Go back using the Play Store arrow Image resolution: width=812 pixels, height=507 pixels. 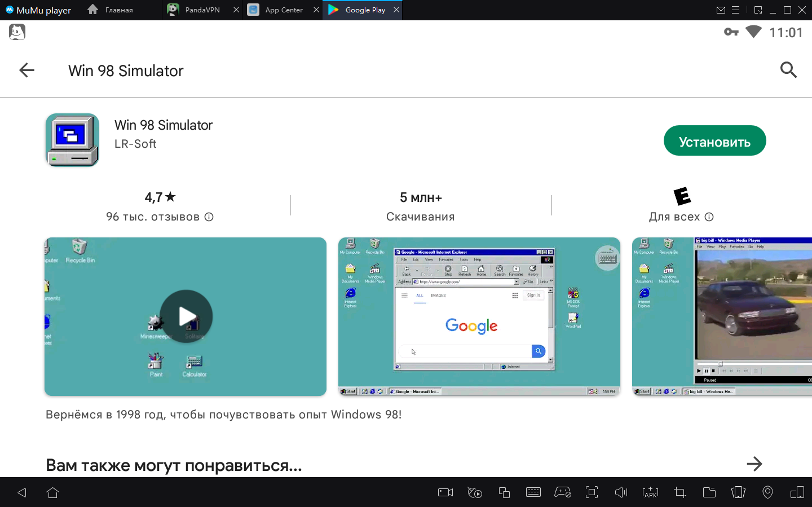click(x=27, y=70)
